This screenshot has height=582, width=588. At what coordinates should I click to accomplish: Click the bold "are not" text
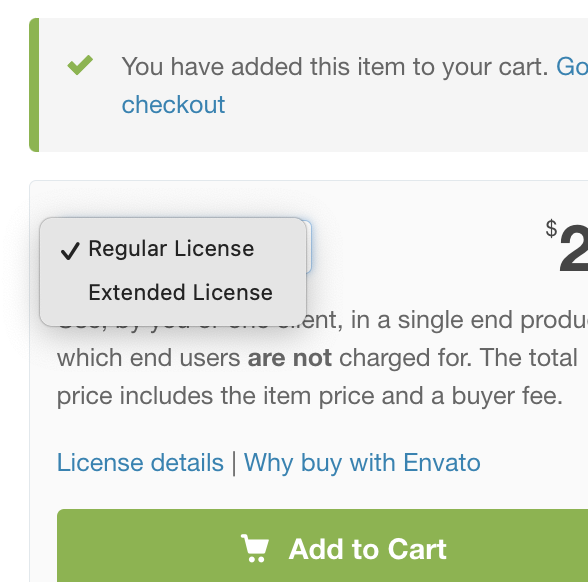tap(290, 358)
